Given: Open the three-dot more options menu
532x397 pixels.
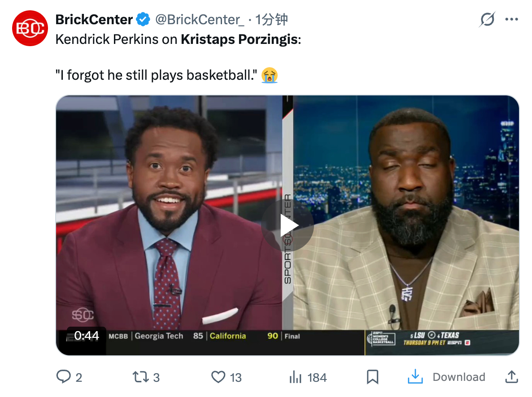Looking at the screenshot, I should point(511,20).
